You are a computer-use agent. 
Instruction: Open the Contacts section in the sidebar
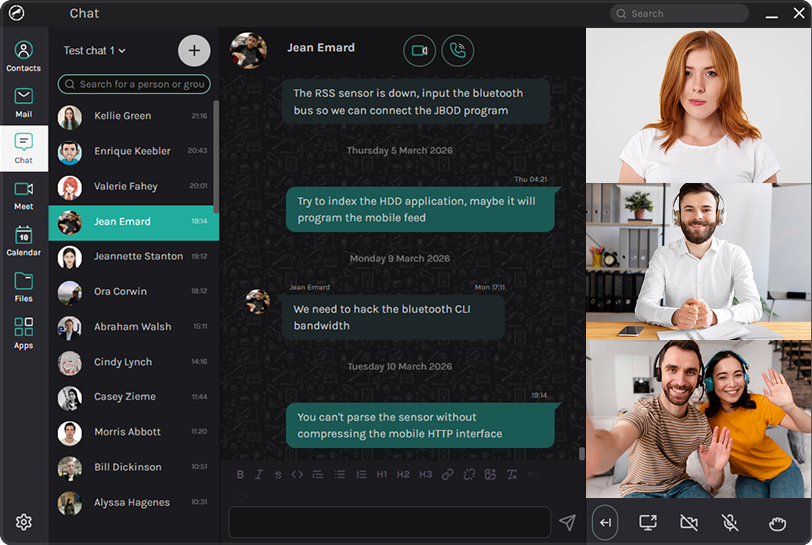[x=24, y=56]
